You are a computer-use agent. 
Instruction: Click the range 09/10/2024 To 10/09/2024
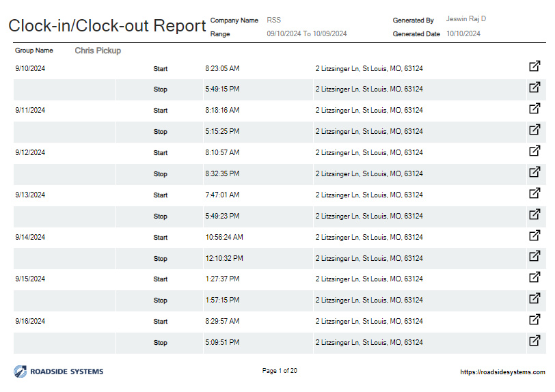click(x=306, y=33)
